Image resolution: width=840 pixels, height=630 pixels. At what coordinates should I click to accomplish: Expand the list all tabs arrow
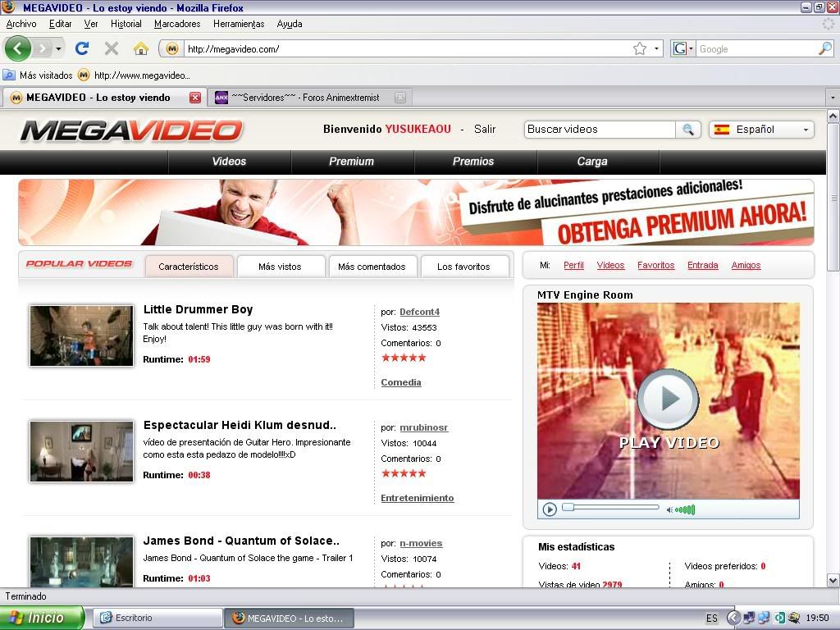[832, 98]
